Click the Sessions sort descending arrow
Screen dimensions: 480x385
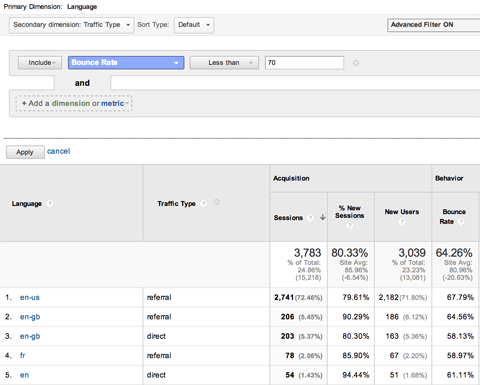(x=322, y=217)
